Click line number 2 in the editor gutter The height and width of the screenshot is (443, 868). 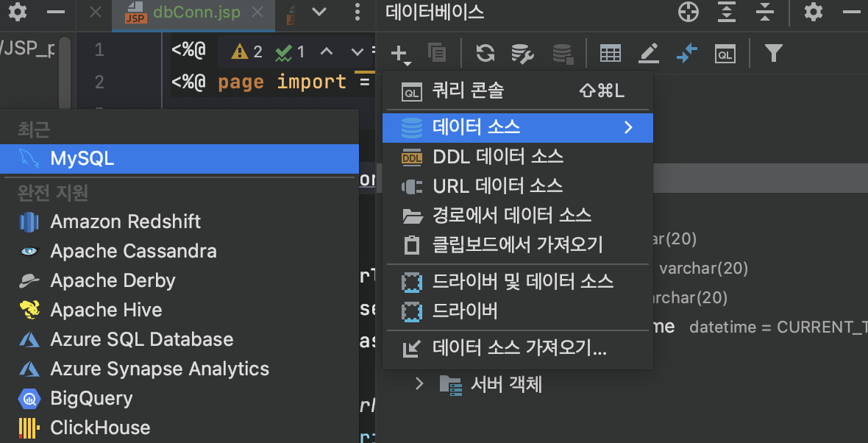pos(99,82)
